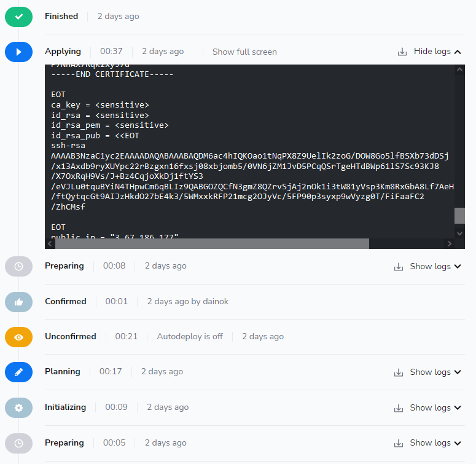Click the 'id_rsa_pub = <<EOT' log line
The height and width of the screenshot is (464, 476).
[x=95, y=136]
